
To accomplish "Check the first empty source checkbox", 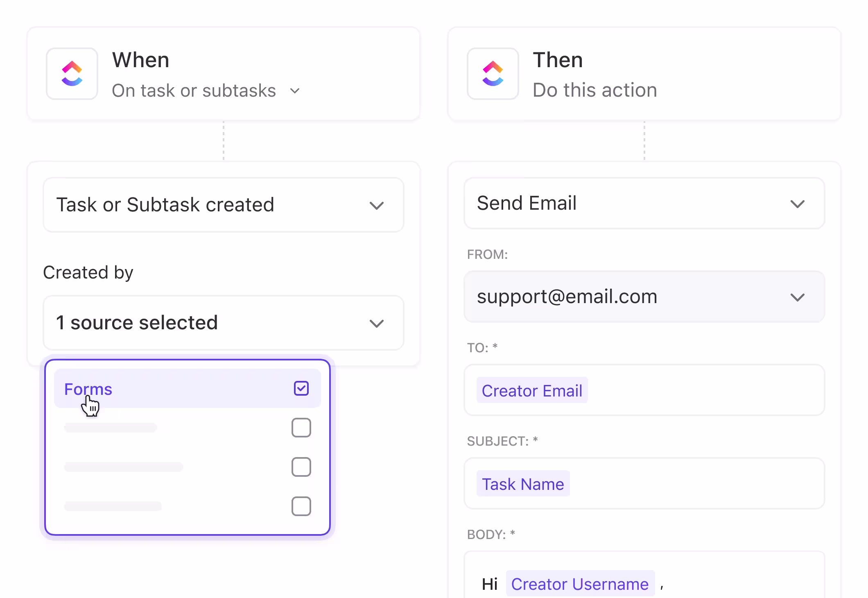I will pos(301,428).
